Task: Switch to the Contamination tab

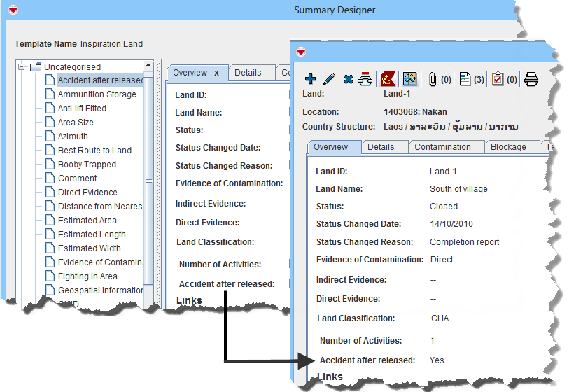Action: coord(442,147)
